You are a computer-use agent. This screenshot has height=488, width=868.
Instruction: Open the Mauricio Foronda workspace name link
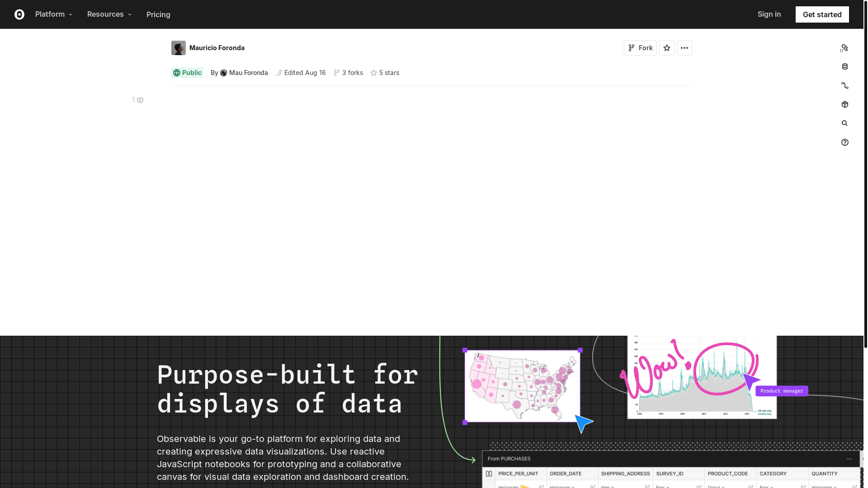pos(217,48)
